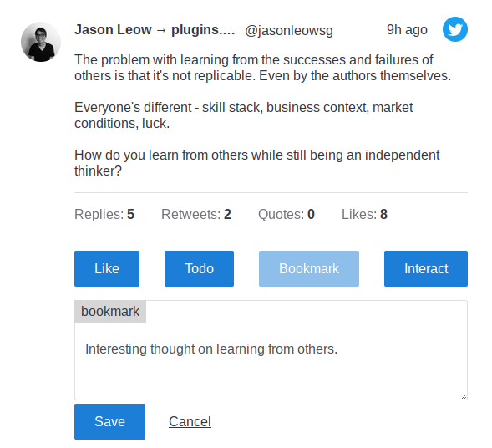Open Jason Leow's profile avatar
This screenshot has height=448, width=492.
pos(41,42)
